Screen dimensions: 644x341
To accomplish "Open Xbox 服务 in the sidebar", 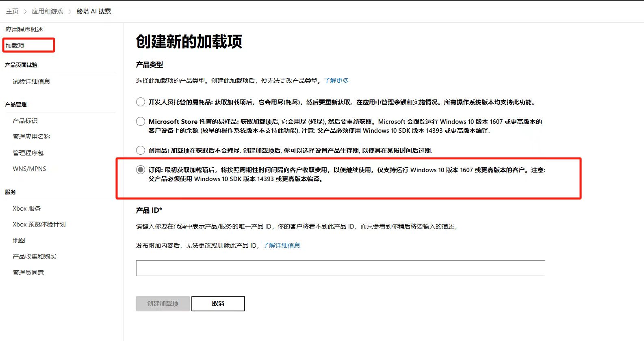I will [x=26, y=209].
